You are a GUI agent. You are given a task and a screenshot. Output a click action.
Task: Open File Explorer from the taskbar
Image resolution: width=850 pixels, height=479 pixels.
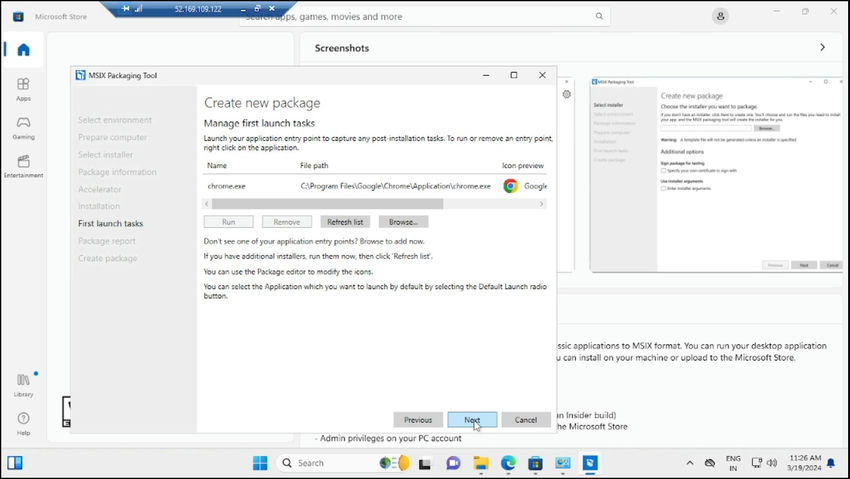481,463
